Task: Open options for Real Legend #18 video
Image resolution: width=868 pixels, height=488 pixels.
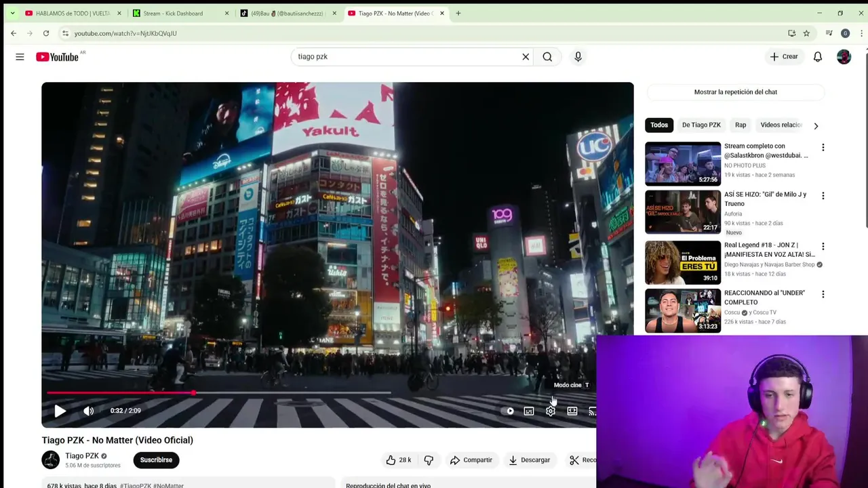Action: click(823, 247)
